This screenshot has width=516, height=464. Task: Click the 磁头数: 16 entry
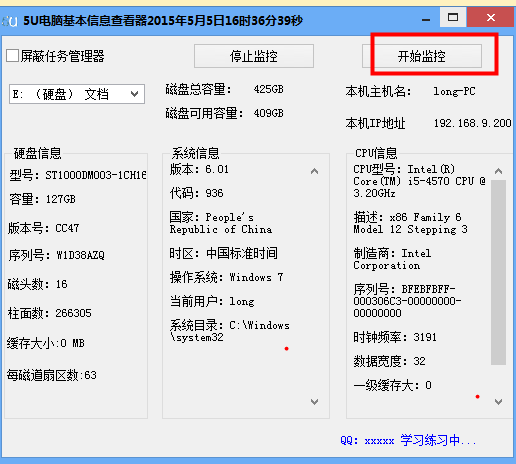pyautogui.click(x=37, y=284)
